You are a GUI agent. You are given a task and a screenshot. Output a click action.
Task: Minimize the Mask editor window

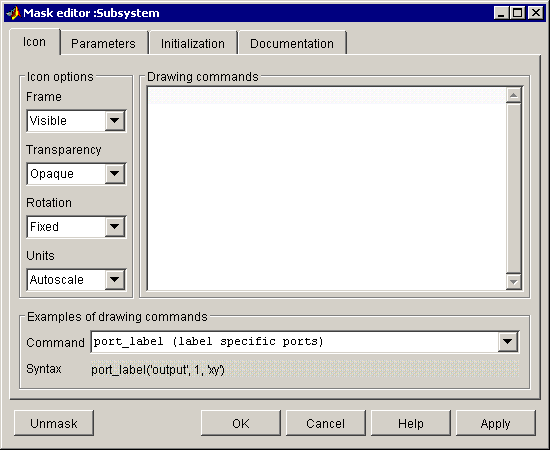pos(501,13)
